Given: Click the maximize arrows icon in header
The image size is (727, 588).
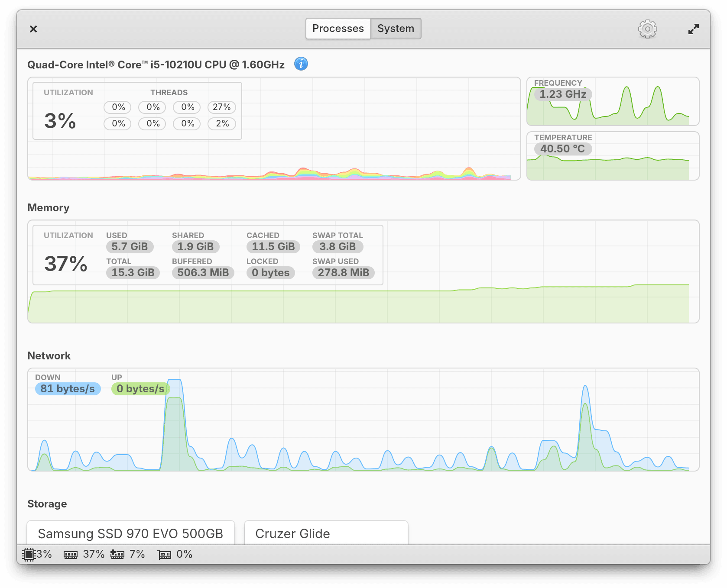Looking at the screenshot, I should tap(693, 29).
